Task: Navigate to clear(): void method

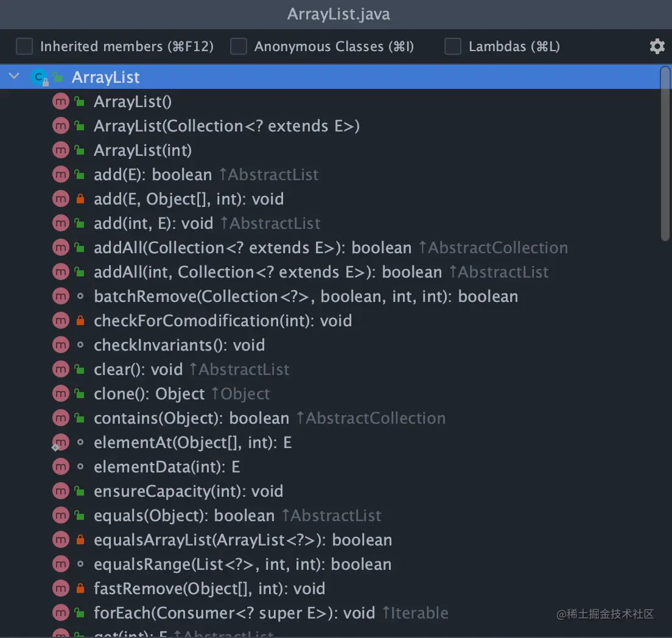Action: pyautogui.click(x=138, y=370)
